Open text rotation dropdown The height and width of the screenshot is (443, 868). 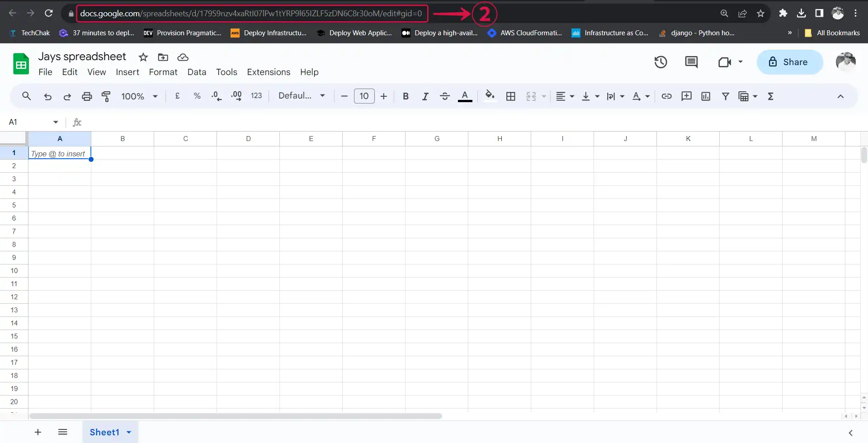click(641, 96)
